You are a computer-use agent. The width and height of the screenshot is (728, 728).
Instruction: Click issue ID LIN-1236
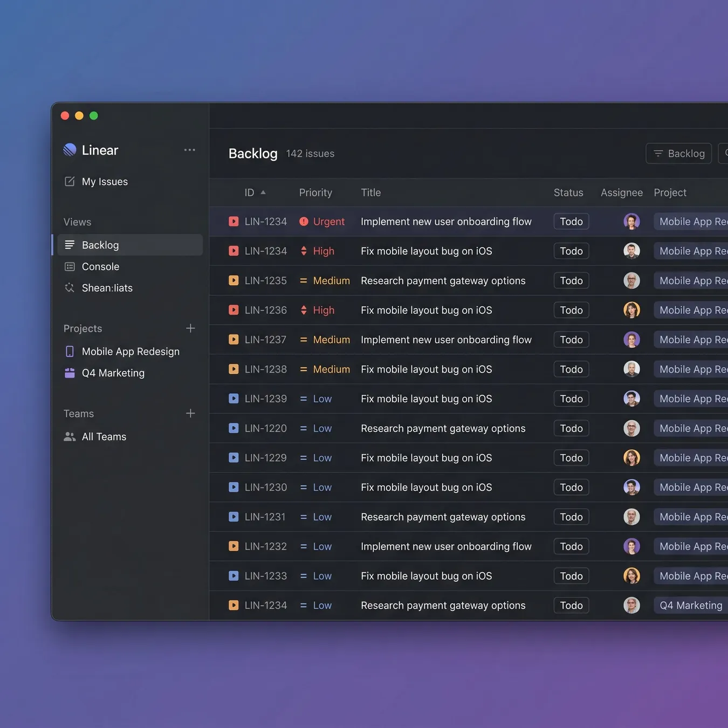click(265, 310)
